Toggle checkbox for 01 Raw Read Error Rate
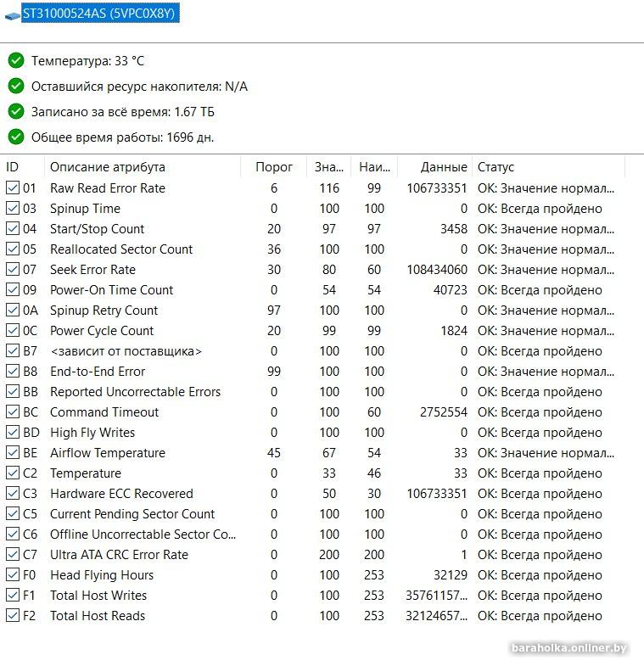 click(13, 187)
